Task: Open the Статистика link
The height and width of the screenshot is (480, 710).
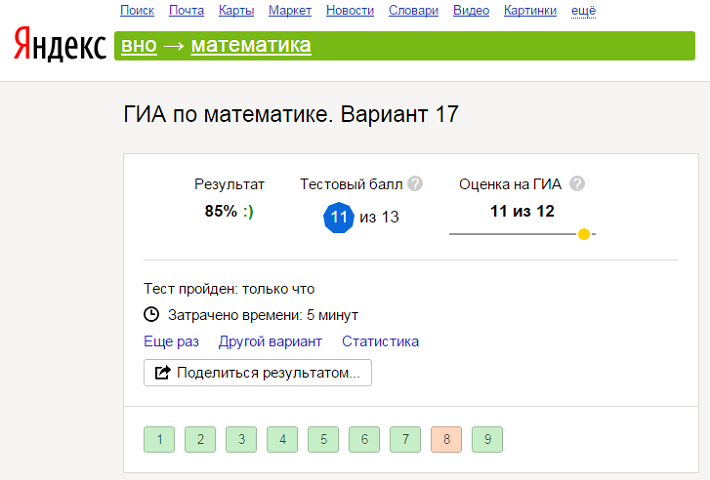Action: pyautogui.click(x=380, y=342)
